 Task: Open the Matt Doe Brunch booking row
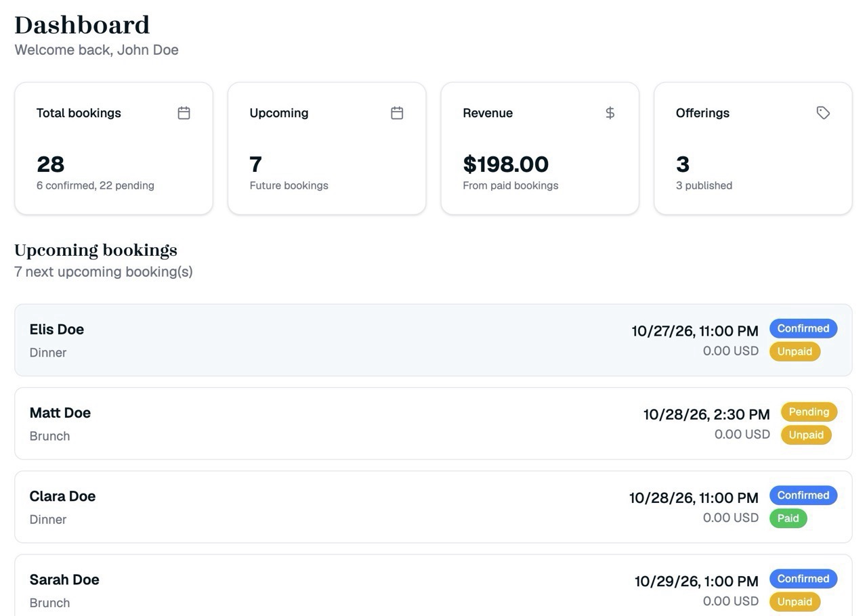click(x=433, y=423)
